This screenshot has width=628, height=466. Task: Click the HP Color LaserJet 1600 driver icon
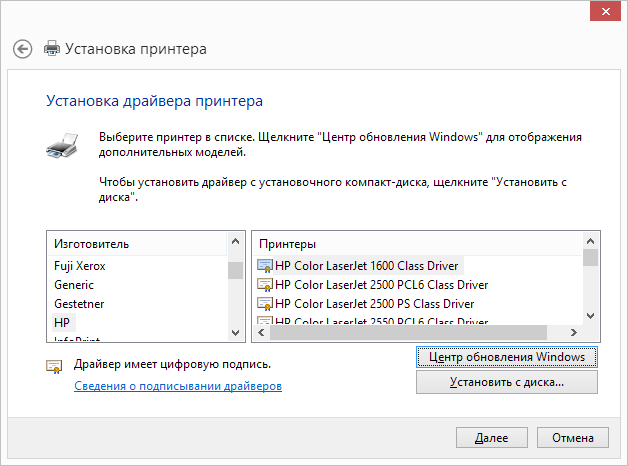(x=265, y=266)
